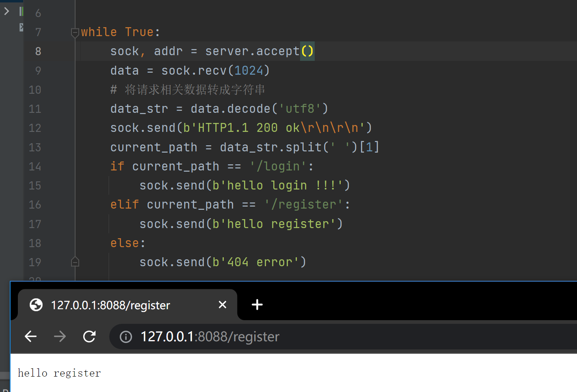Viewport: 577px width, 392px height.
Task: Go back in the browser
Action: [x=31, y=336]
